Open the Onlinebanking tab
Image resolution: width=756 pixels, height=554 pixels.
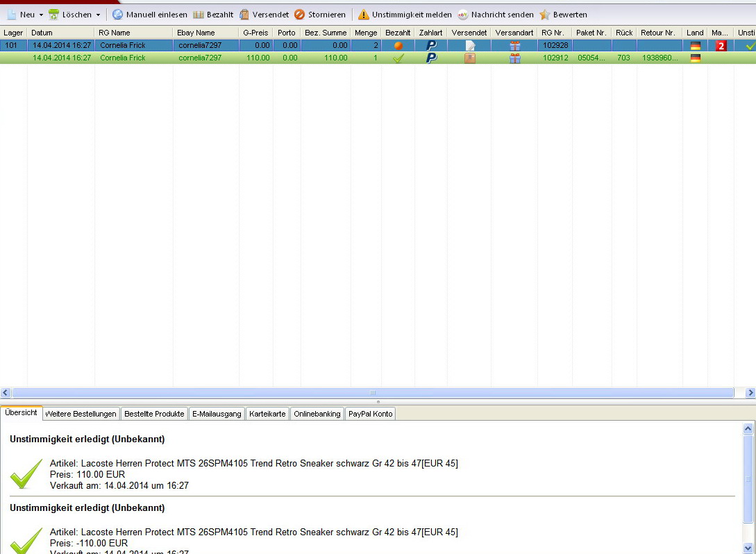(x=317, y=414)
